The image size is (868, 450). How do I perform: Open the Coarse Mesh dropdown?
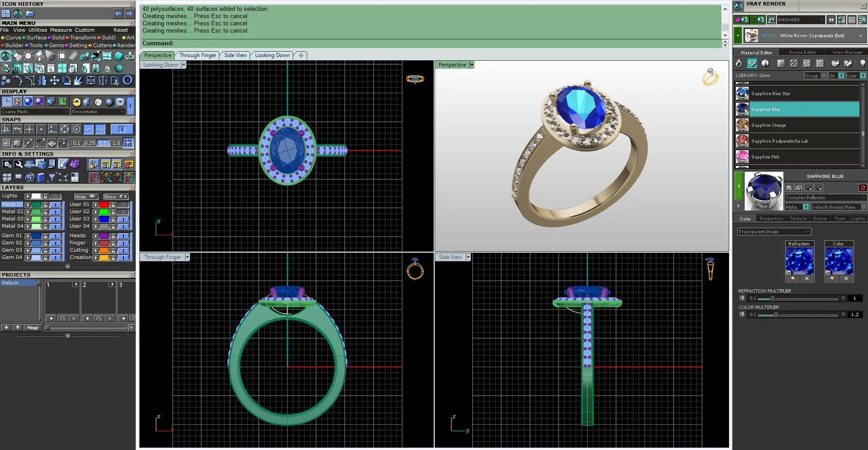pyautogui.click(x=35, y=112)
